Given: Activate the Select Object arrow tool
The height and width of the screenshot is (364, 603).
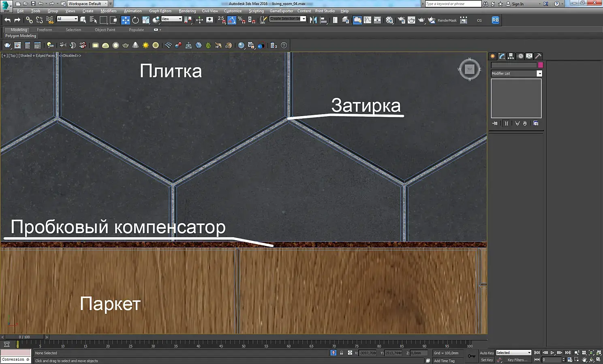Looking at the screenshot, I should coord(83,20).
